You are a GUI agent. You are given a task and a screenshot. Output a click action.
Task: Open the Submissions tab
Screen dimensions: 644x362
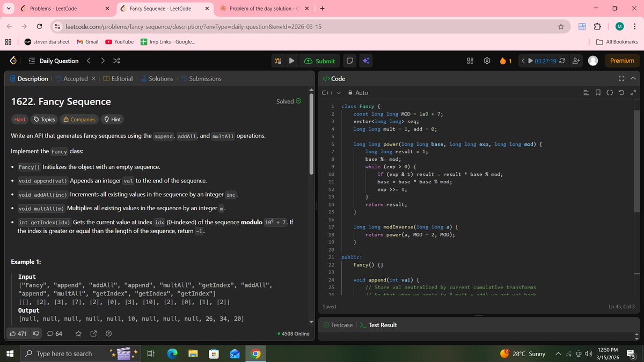tap(201, 78)
